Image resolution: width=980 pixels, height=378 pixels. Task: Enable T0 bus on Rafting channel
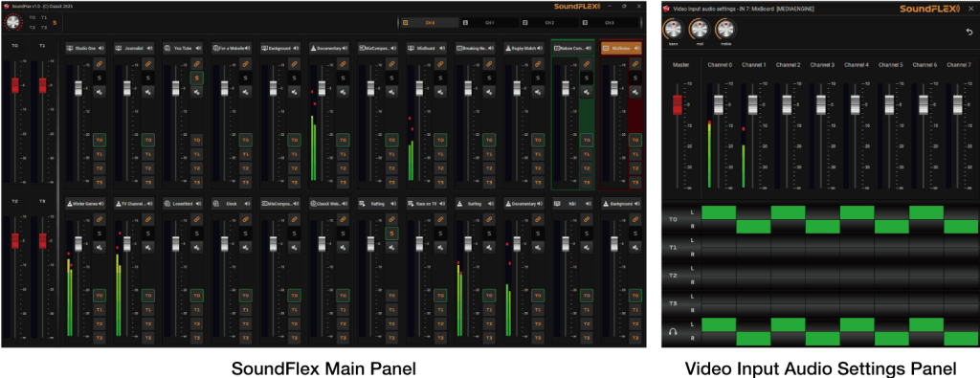[x=391, y=296]
